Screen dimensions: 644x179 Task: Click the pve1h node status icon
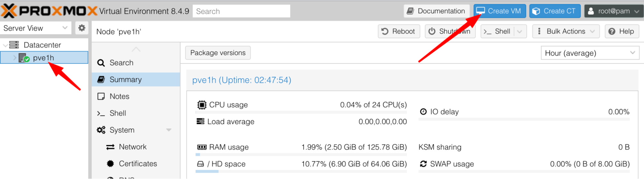(24, 58)
